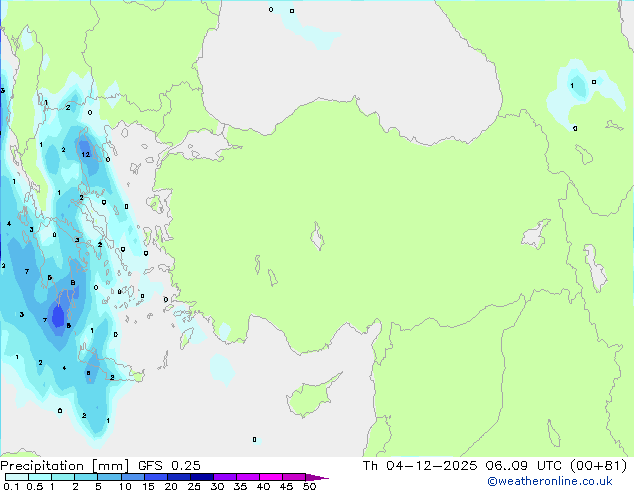Click the 'Th 04-12-2025' date text

pyautogui.click(x=420, y=466)
